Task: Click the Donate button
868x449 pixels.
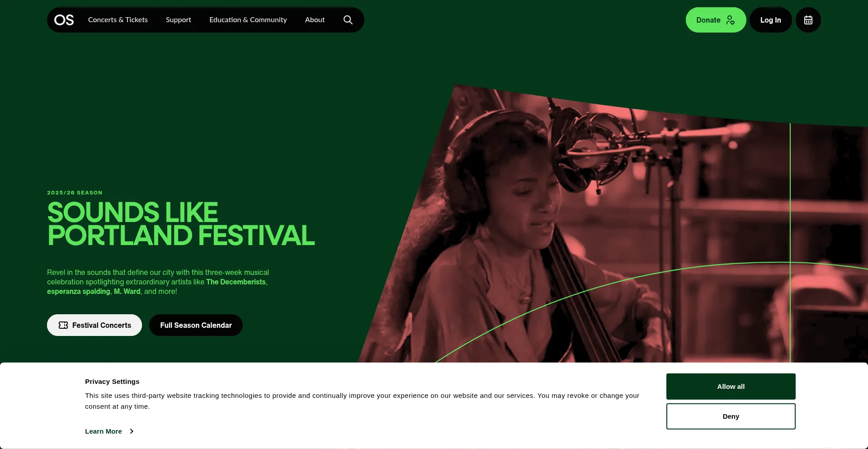Action: point(716,20)
